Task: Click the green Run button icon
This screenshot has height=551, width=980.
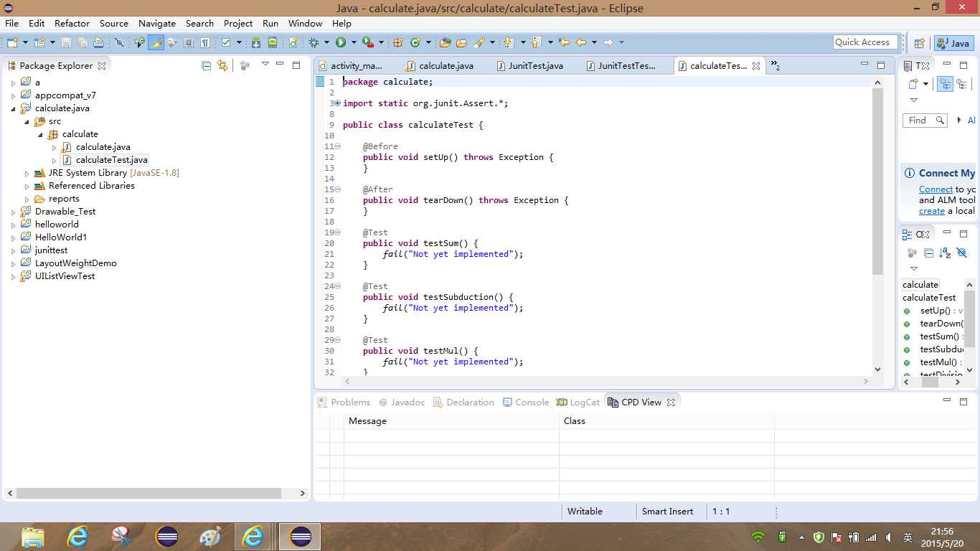Action: 341,43
